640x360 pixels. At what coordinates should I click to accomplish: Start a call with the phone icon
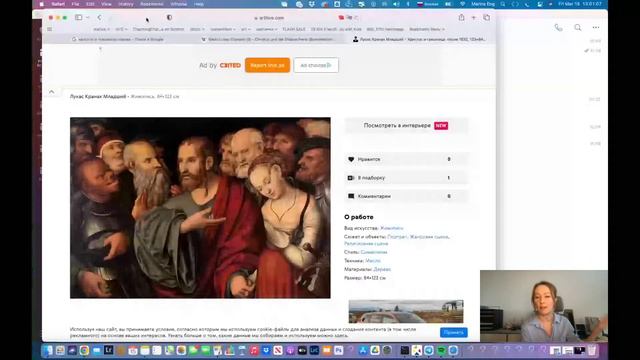[x=558, y=28]
